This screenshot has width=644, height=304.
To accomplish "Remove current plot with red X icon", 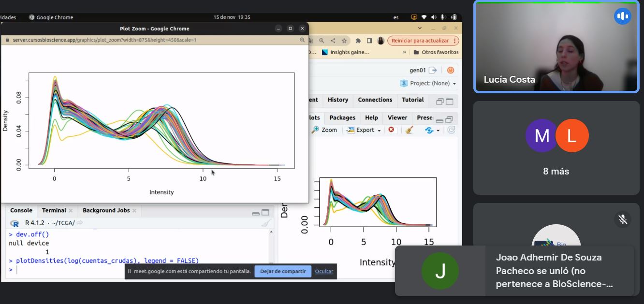I will pyautogui.click(x=391, y=130).
